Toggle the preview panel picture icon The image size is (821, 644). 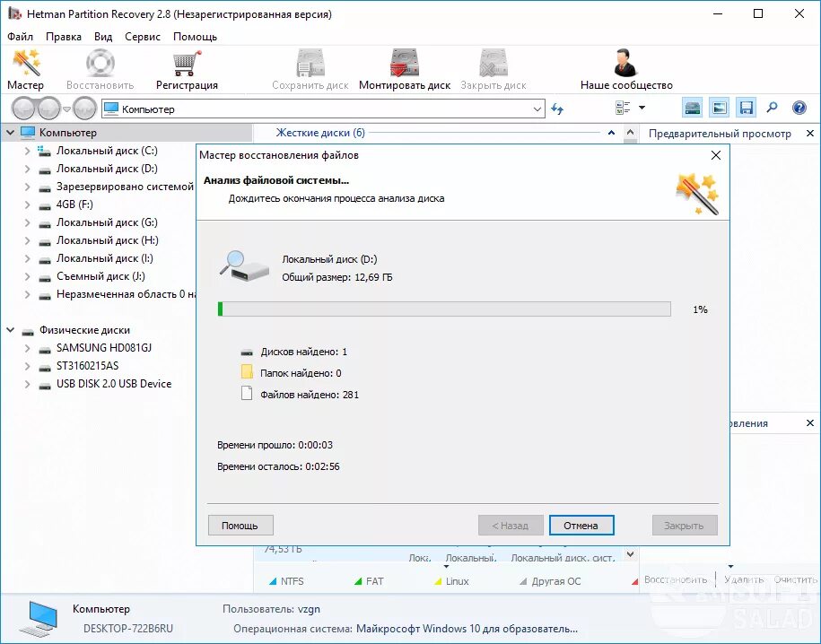pyautogui.click(x=720, y=108)
